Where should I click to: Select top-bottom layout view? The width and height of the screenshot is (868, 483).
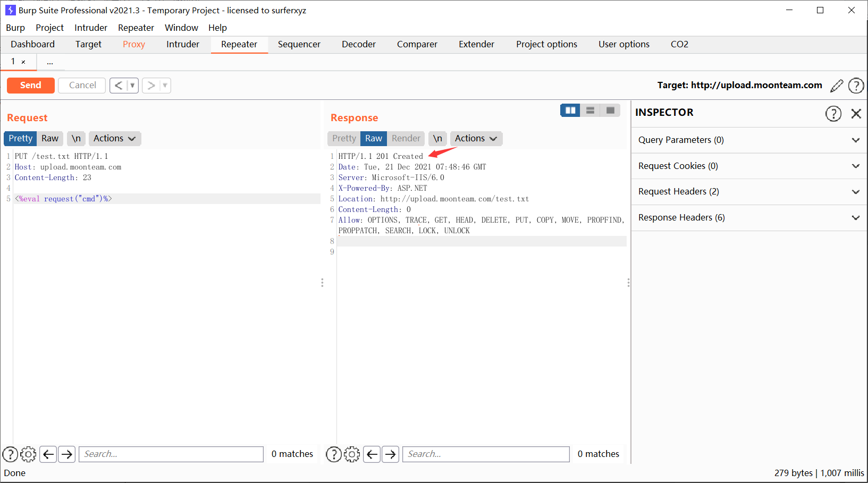coord(590,110)
